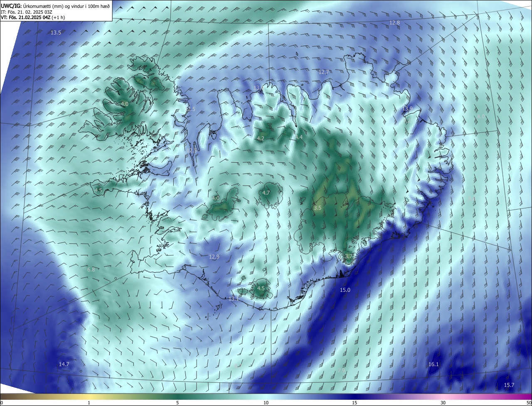
Task: Click the 16.1 value label in southeast ocean
Action: (433, 364)
